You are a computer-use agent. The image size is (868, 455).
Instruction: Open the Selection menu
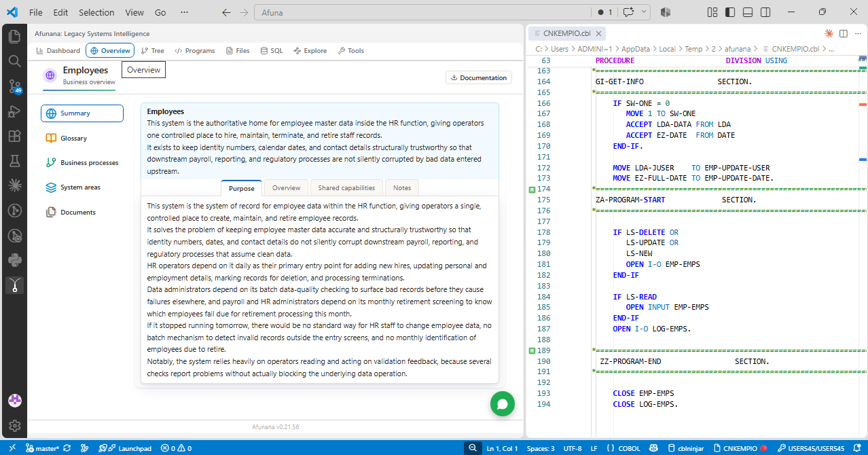point(96,12)
